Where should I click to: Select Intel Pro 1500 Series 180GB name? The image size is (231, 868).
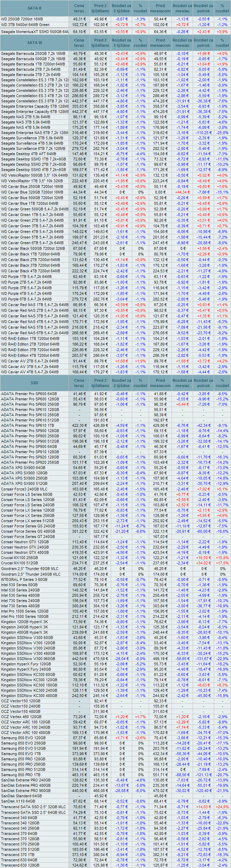25,616
